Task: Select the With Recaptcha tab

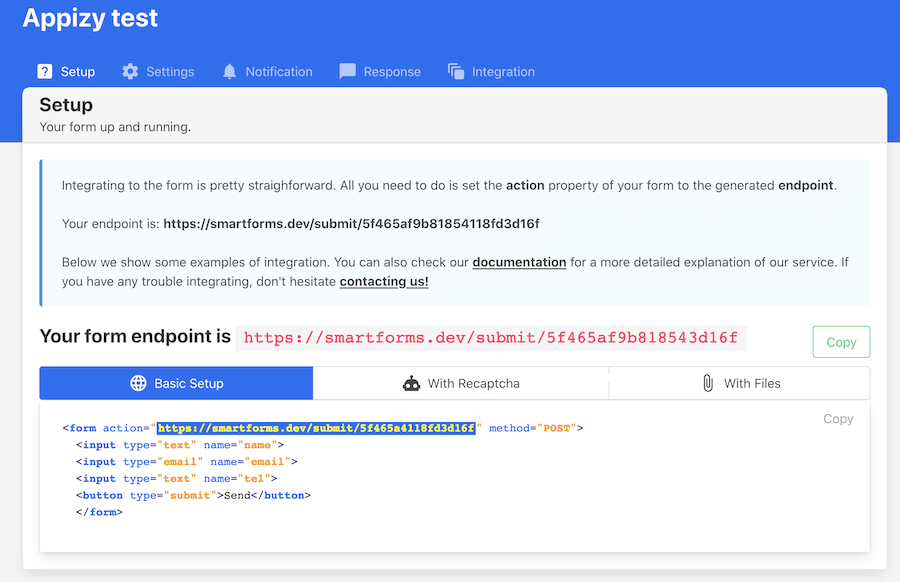Action: (461, 383)
